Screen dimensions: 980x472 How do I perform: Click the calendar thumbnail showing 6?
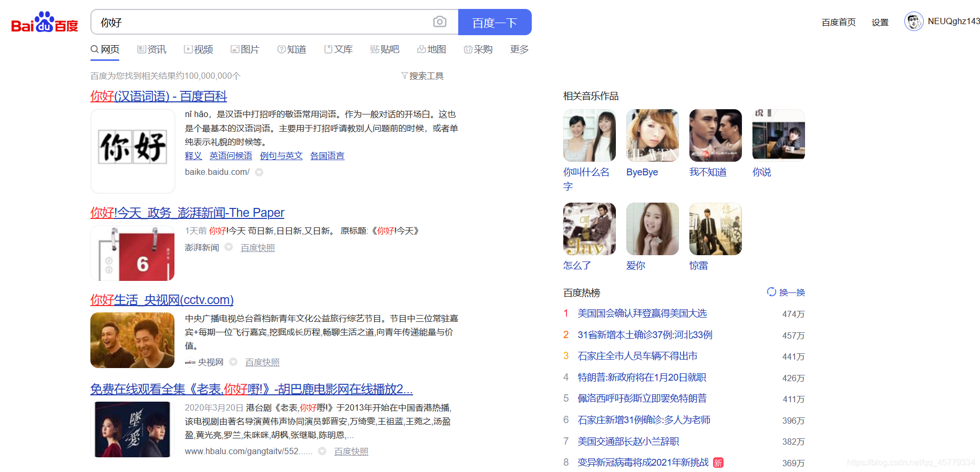[x=132, y=253]
